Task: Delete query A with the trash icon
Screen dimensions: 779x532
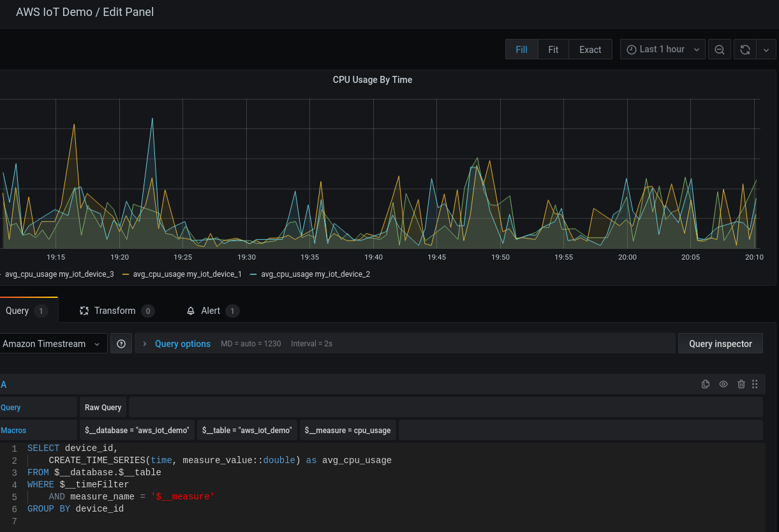Action: pyautogui.click(x=741, y=384)
